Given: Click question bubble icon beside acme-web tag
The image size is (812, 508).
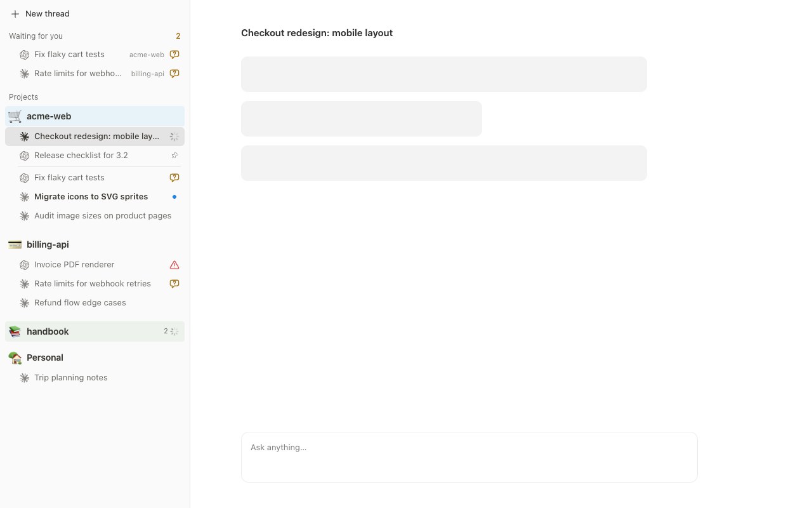Looking at the screenshot, I should click(x=174, y=55).
